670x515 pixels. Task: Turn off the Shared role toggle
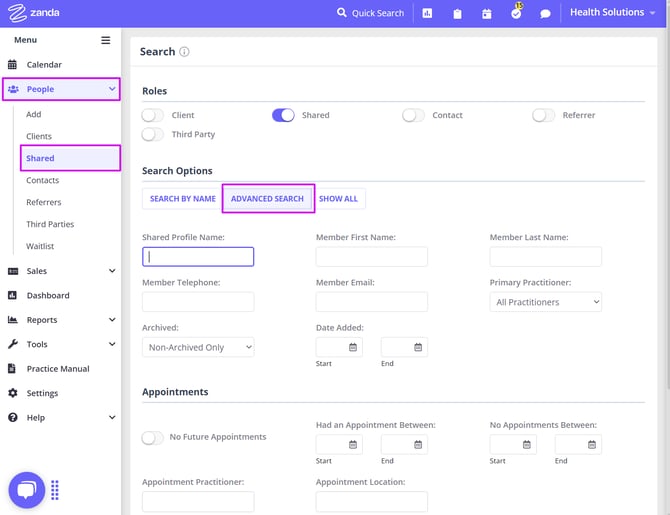pos(283,115)
